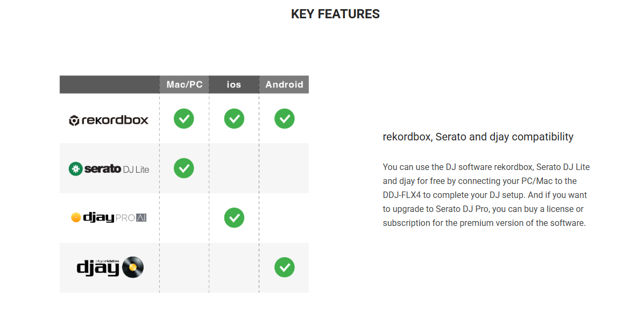
Task: Click empty algoriddim djay iOS cell
Action: coord(234,267)
